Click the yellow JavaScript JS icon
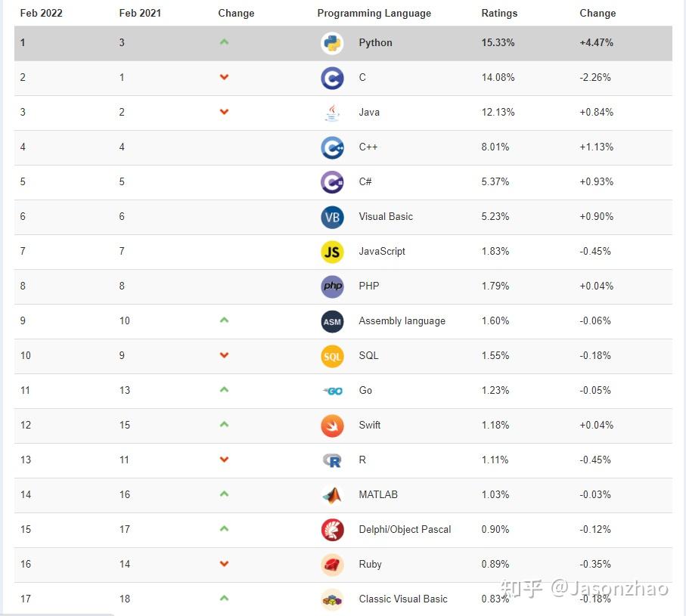The image size is (686, 616). point(332,252)
